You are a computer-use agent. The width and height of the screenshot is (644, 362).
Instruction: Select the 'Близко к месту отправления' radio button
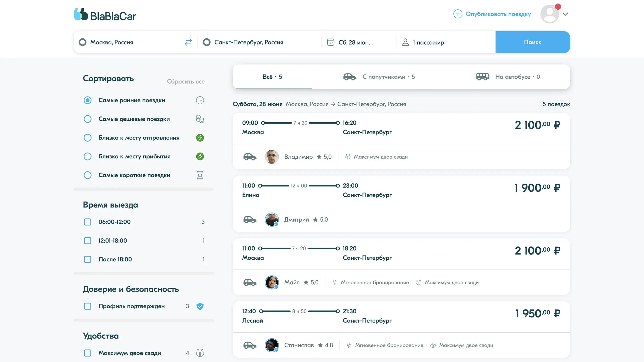[x=87, y=138]
